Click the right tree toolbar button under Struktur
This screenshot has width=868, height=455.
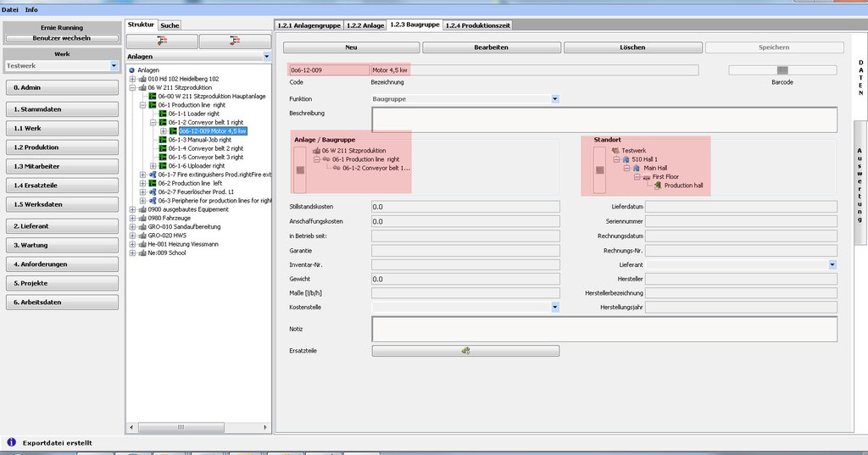[234, 41]
